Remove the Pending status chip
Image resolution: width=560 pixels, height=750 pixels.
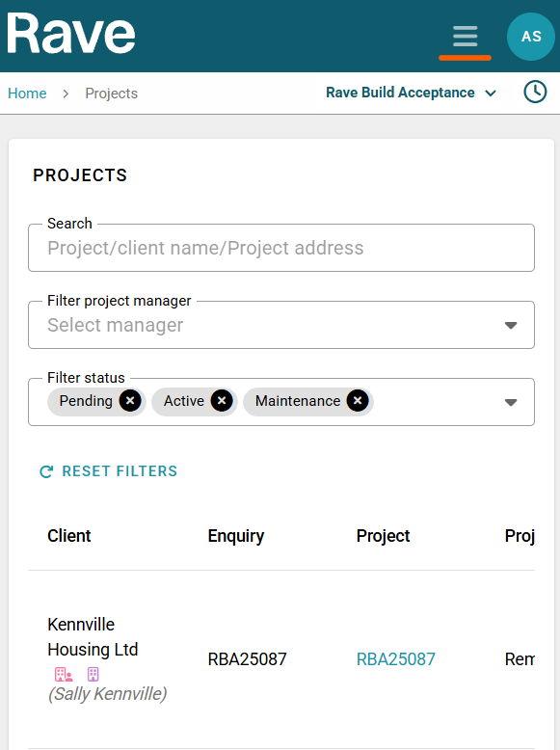[x=130, y=401]
